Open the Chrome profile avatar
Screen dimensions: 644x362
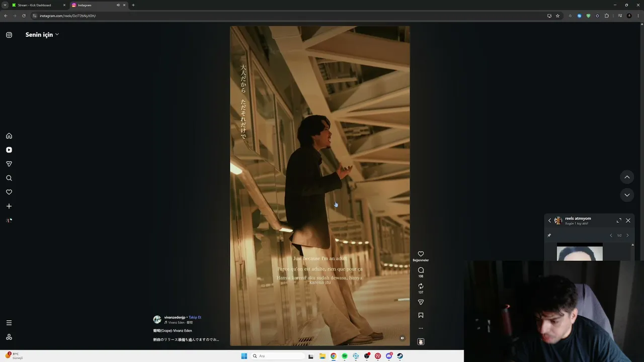(629, 16)
